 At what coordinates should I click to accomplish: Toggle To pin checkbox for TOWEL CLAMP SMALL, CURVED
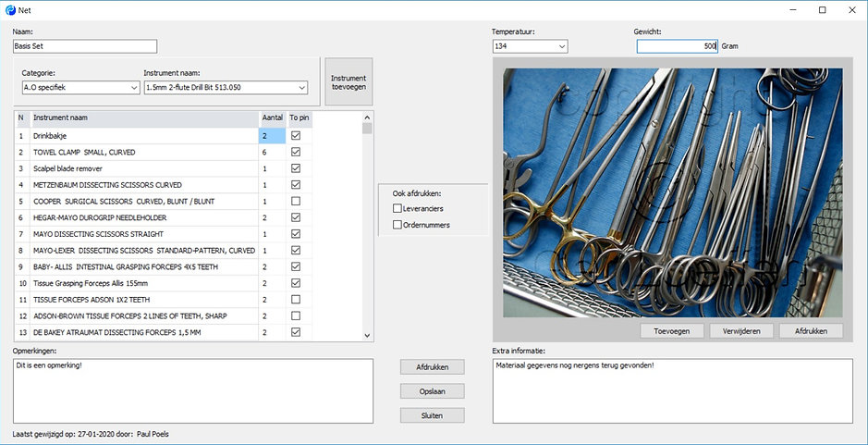coord(296,152)
